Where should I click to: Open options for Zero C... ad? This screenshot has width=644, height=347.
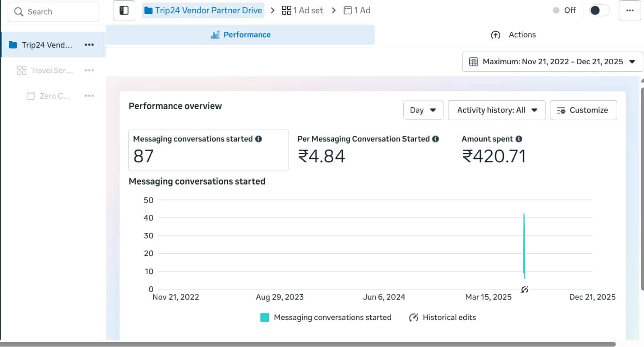click(89, 96)
